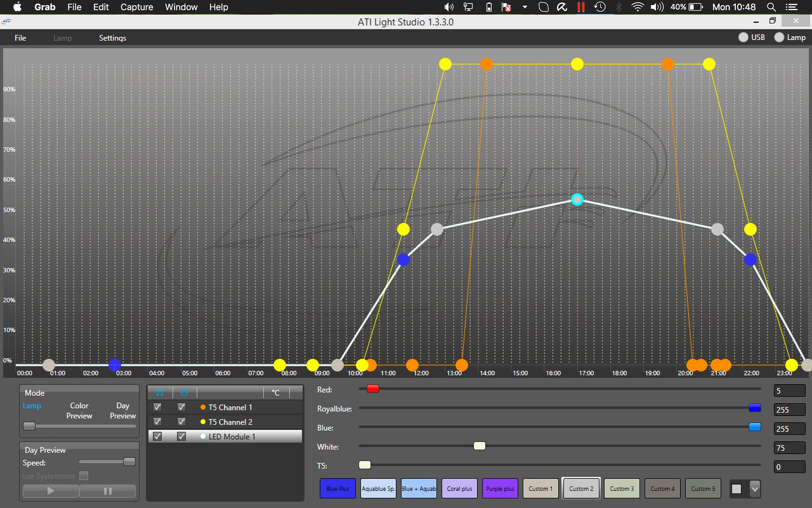Expand the color preset dropdown arrow
The height and width of the screenshot is (508, 812).
(755, 489)
